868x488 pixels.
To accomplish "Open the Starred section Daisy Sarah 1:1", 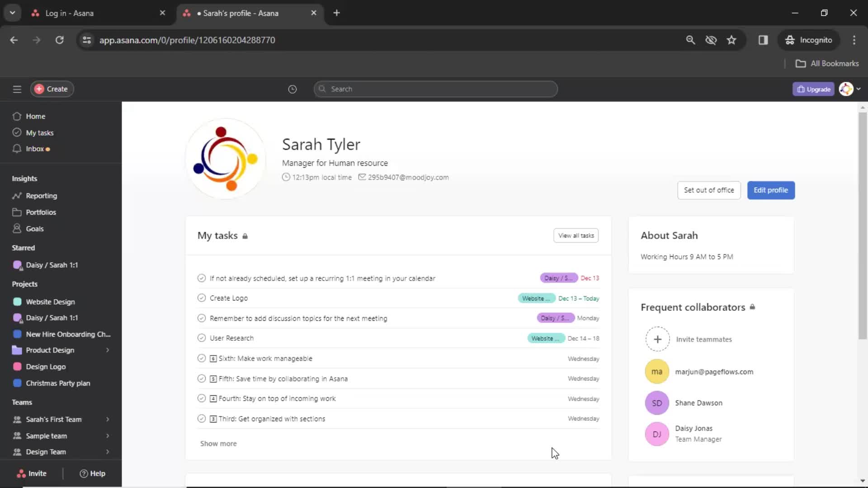I will click(52, 264).
